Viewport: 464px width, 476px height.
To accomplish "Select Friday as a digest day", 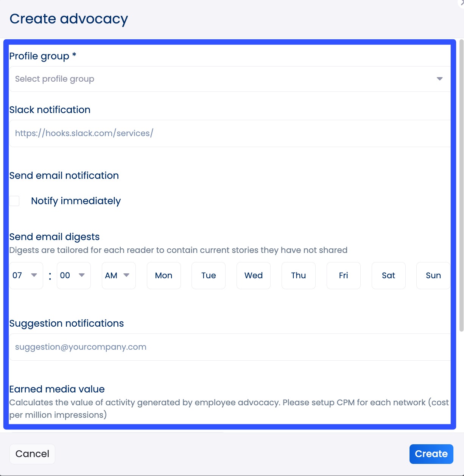I will coord(343,276).
